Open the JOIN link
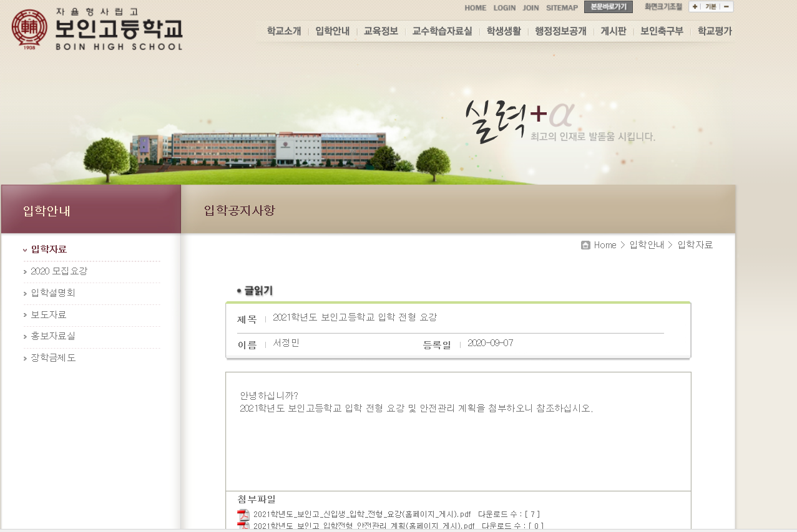Image resolution: width=797 pixels, height=532 pixels. [x=531, y=8]
